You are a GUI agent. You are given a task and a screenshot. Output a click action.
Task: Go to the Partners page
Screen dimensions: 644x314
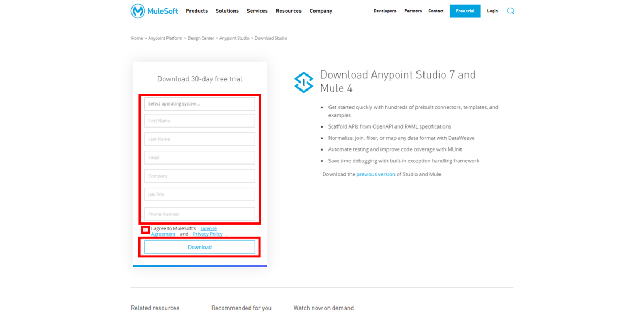pos(413,11)
